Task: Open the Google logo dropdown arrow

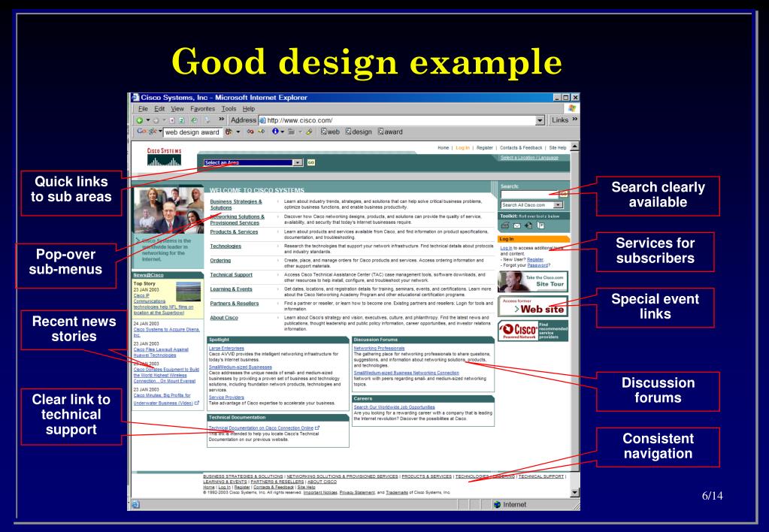Action: [160, 131]
